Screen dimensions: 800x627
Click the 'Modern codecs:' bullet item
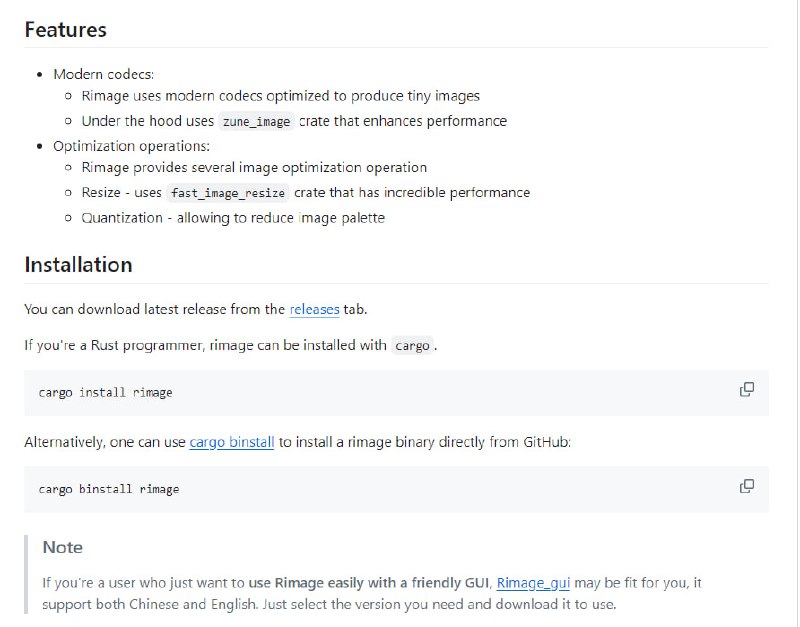coord(104,74)
